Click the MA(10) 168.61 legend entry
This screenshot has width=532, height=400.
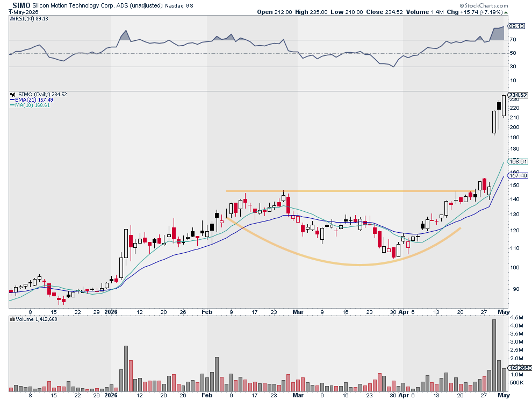32,105
